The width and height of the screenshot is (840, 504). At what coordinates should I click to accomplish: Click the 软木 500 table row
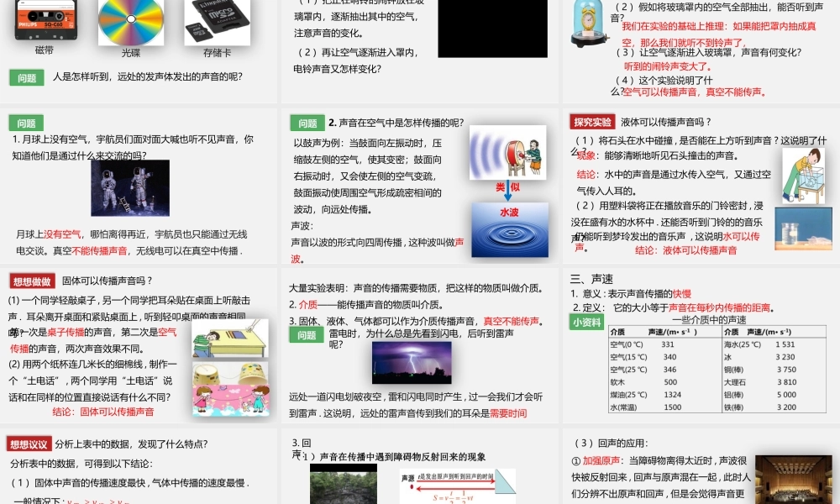click(664, 382)
